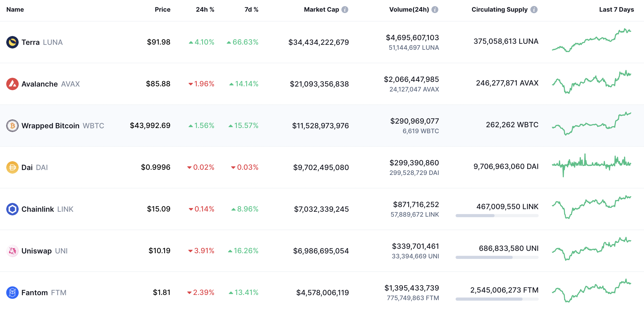Open Avalanche's 7-day sparkline chart
Viewport: 644px width, 311px height.
pyautogui.click(x=592, y=82)
